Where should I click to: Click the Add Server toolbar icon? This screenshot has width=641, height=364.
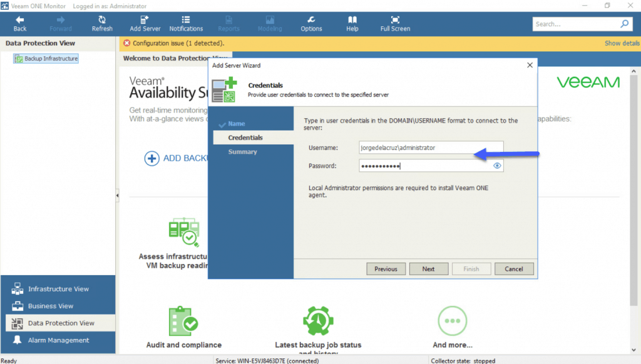pyautogui.click(x=145, y=20)
